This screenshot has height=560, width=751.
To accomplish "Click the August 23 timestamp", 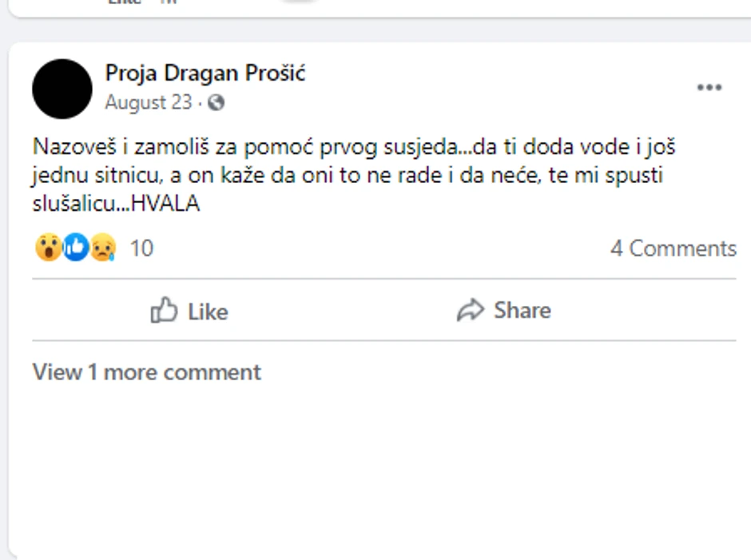I will pos(149,103).
